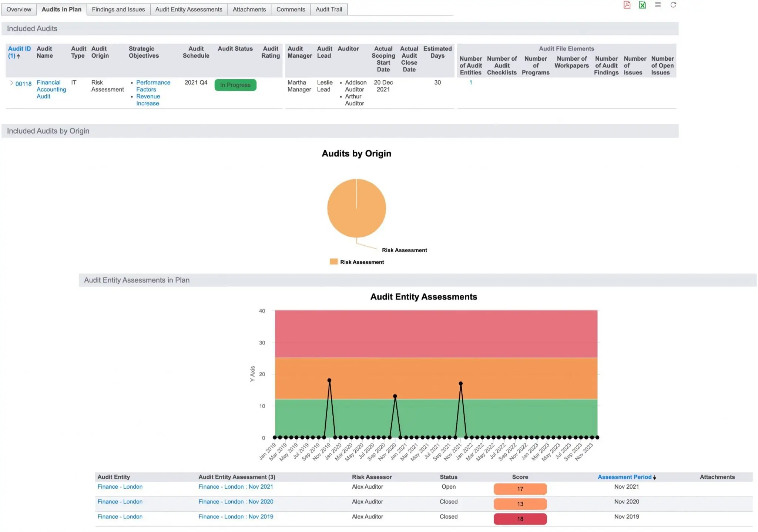
Task: Open the Audit Entity Assessments tab
Action: tap(189, 10)
